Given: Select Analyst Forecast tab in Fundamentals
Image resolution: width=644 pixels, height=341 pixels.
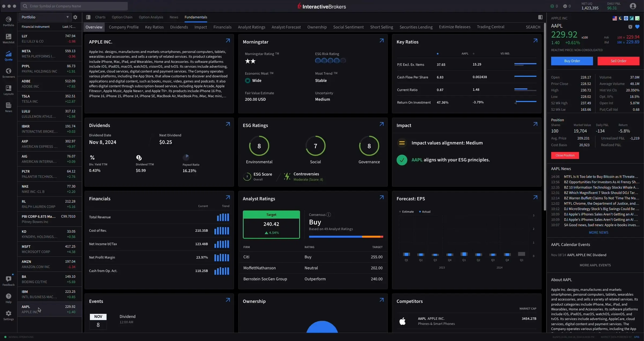Looking at the screenshot, I should tap(286, 27).
